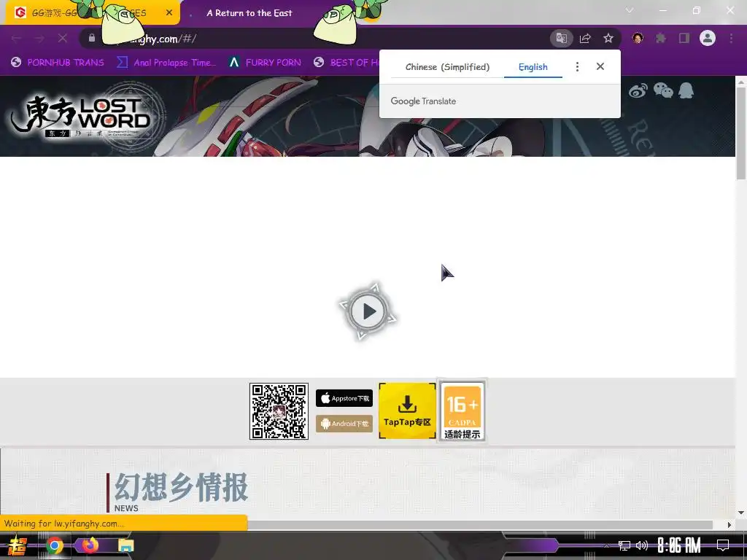
Task: Click the vertical page scrollbar thumb
Action: 741,134
